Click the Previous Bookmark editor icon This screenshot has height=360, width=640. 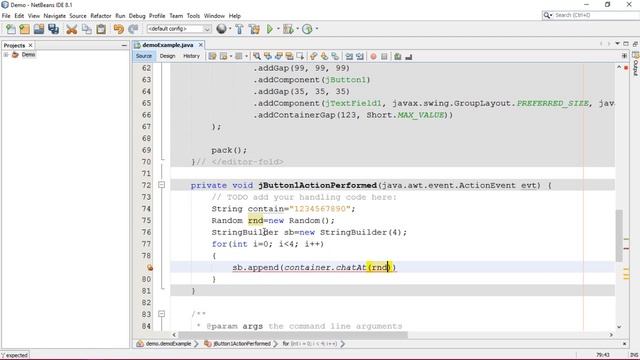click(x=313, y=56)
